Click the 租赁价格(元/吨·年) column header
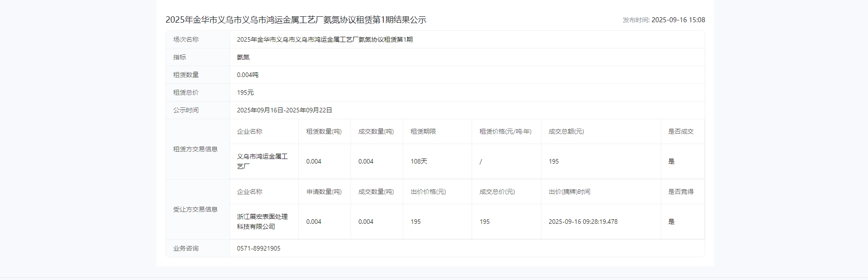Viewport: 868px width, 280px height. click(505, 131)
